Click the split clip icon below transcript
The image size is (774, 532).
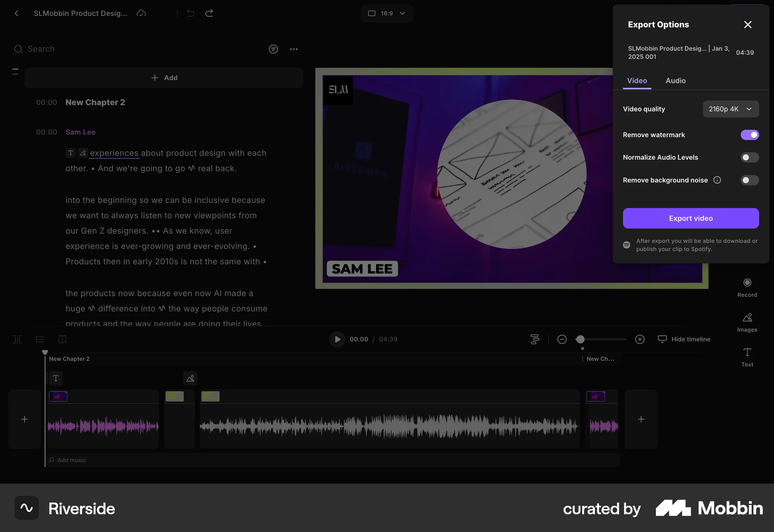[17, 339]
